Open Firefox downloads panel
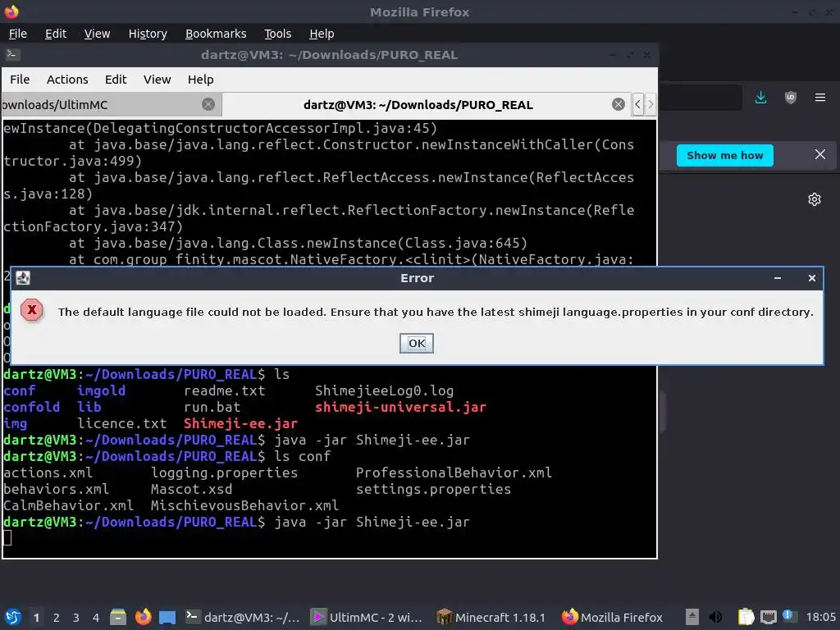 tap(760, 98)
